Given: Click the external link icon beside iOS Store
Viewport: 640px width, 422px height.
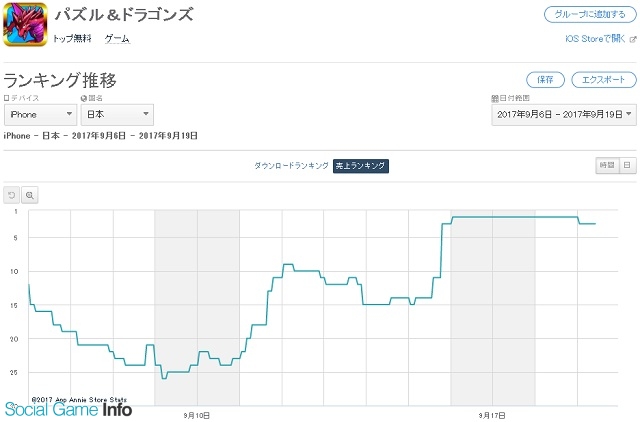Looking at the screenshot, I should point(631,39).
